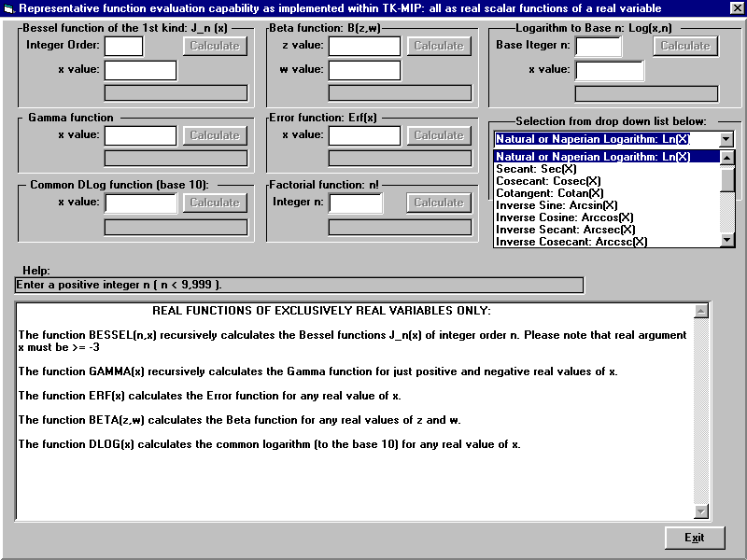Click the Common DLog x value field
747x560 pixels.
click(141, 203)
